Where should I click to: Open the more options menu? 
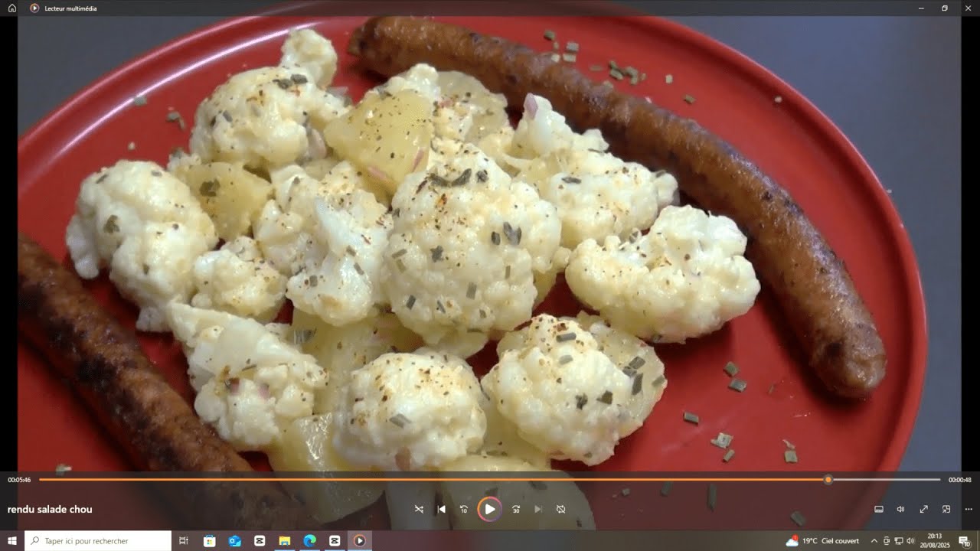click(969, 509)
